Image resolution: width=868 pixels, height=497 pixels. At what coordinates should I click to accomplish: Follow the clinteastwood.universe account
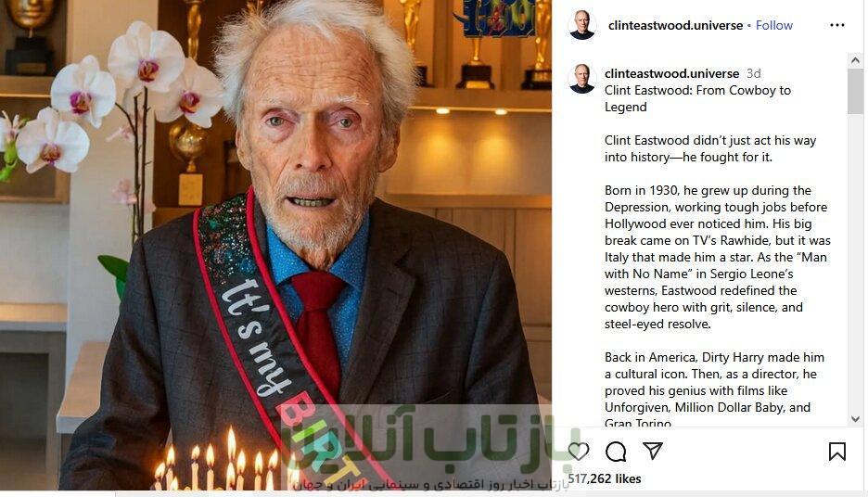pyautogui.click(x=774, y=25)
